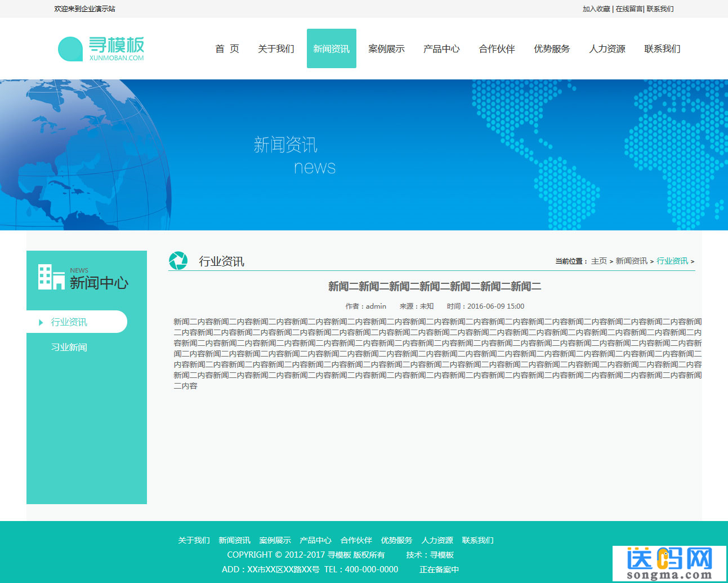The image size is (728, 583).
Task: Open the 首页 navigation item
Action: pos(227,49)
